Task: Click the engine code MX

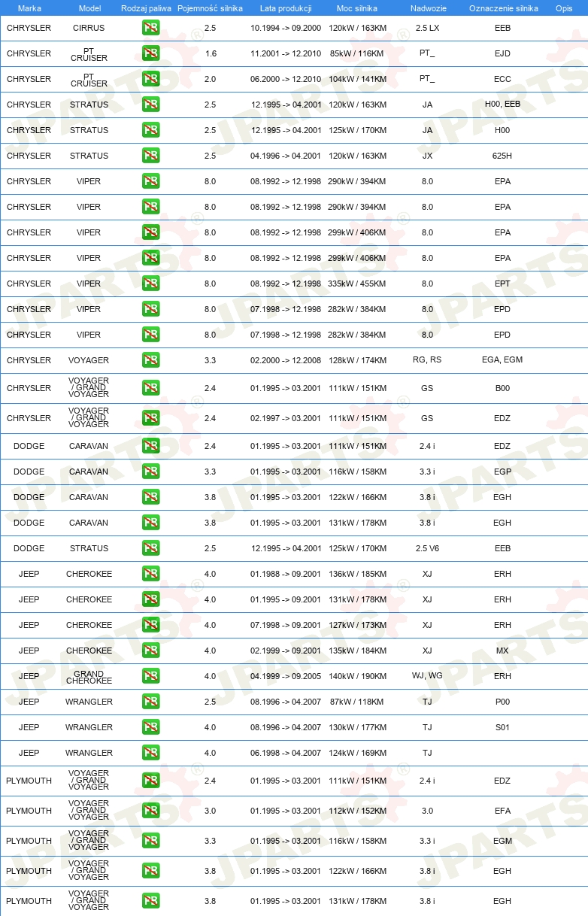Action: (x=502, y=651)
